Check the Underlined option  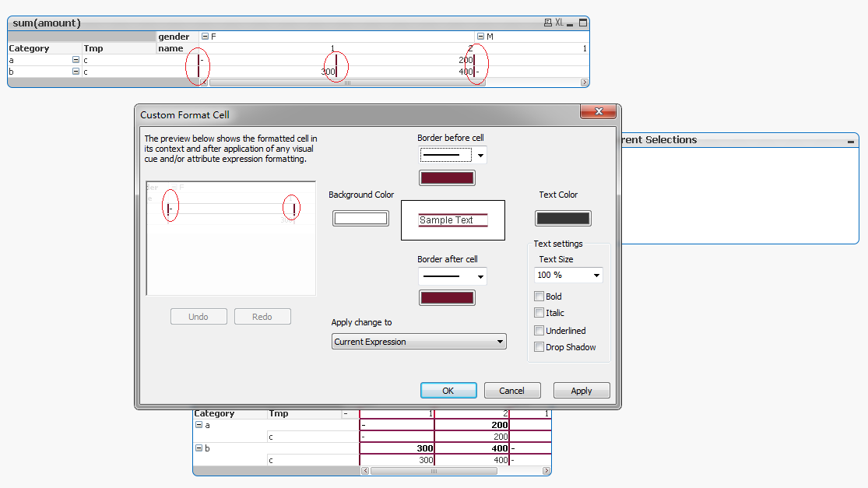539,331
